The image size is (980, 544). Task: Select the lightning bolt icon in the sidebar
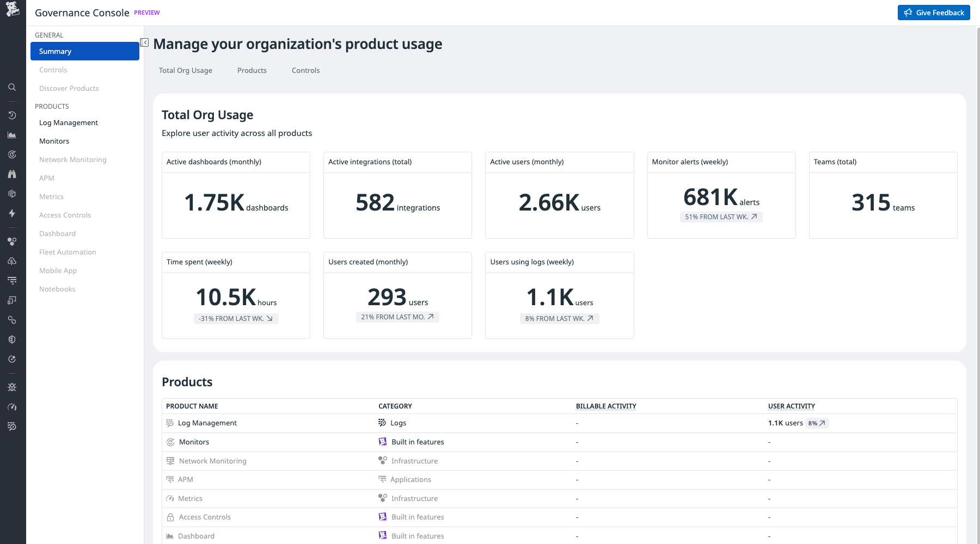(x=12, y=213)
